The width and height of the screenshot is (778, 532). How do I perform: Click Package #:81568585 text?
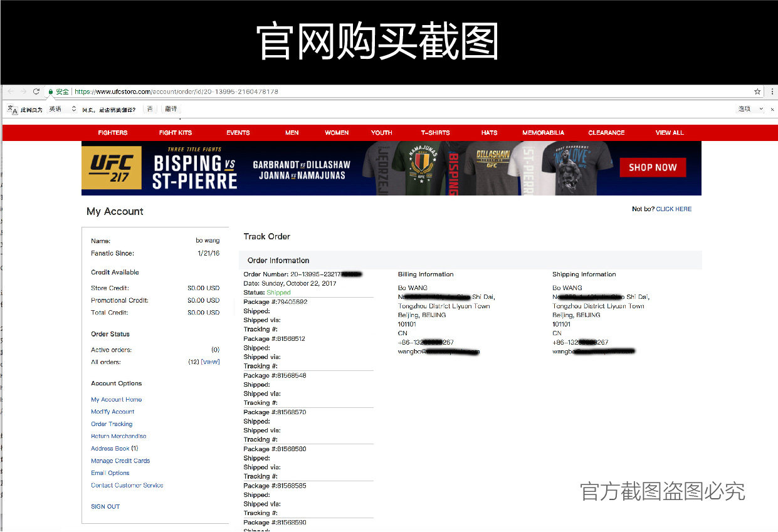[275, 486]
